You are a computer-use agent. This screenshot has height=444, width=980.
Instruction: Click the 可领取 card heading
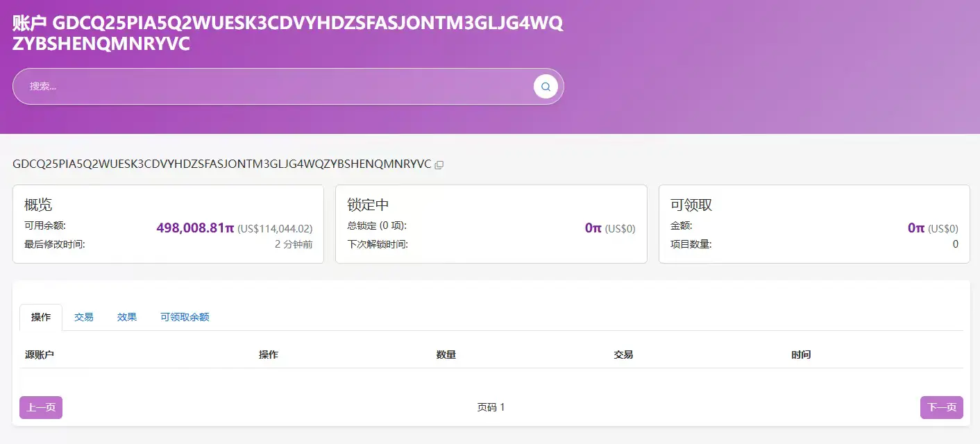(691, 205)
